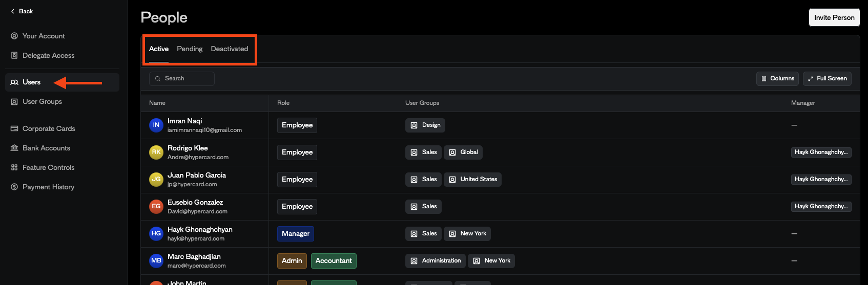Click the group icon in Global tag
Viewport: 868px width, 285px height.
[x=452, y=152]
